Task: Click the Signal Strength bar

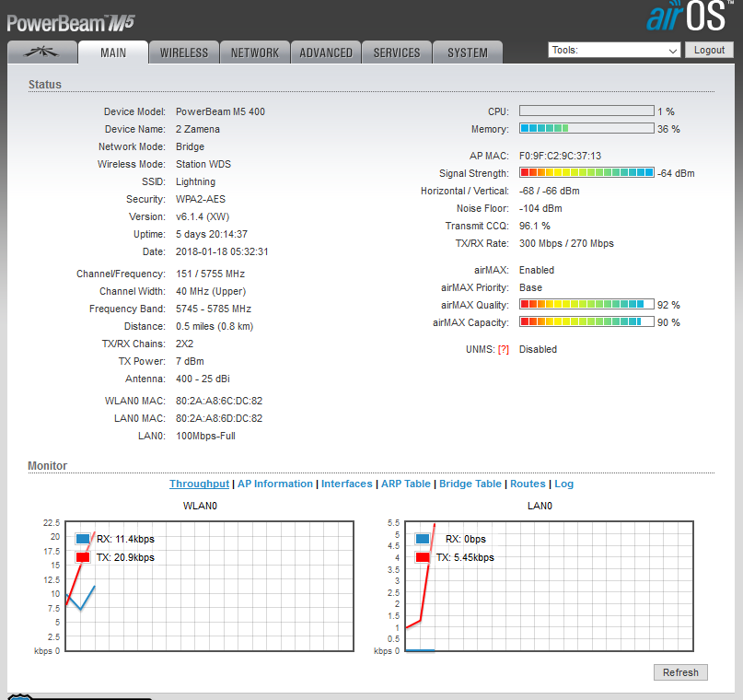Action: point(586,173)
